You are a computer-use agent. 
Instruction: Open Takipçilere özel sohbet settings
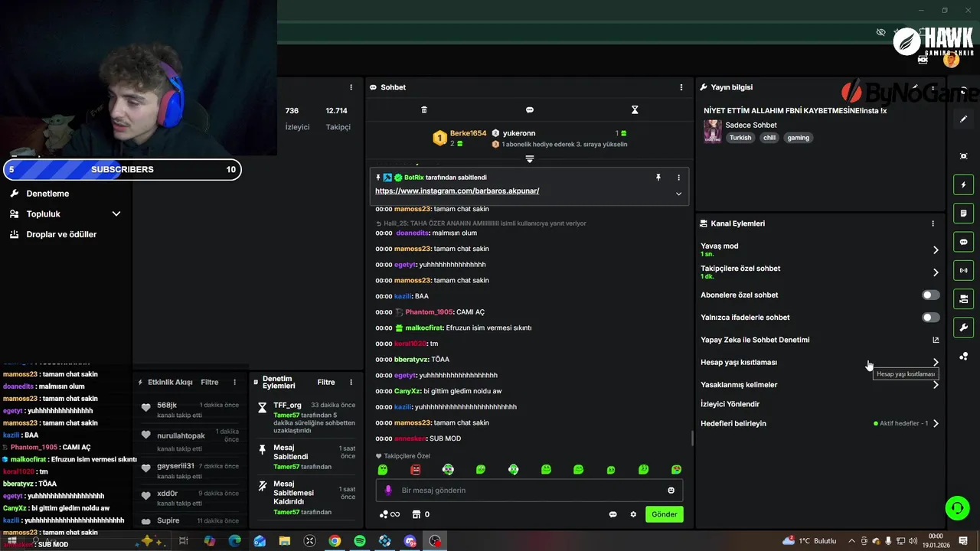pos(819,272)
